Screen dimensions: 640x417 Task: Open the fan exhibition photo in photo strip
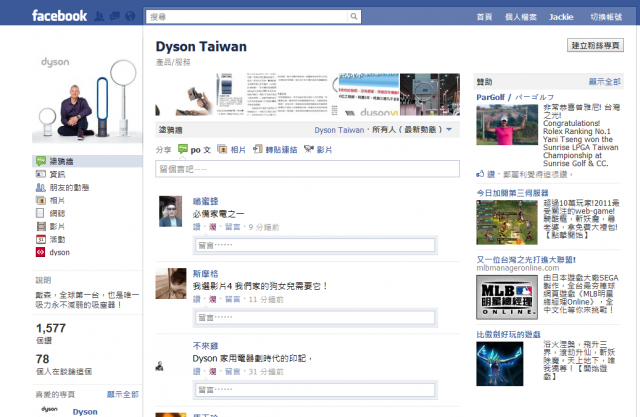[x=430, y=95]
